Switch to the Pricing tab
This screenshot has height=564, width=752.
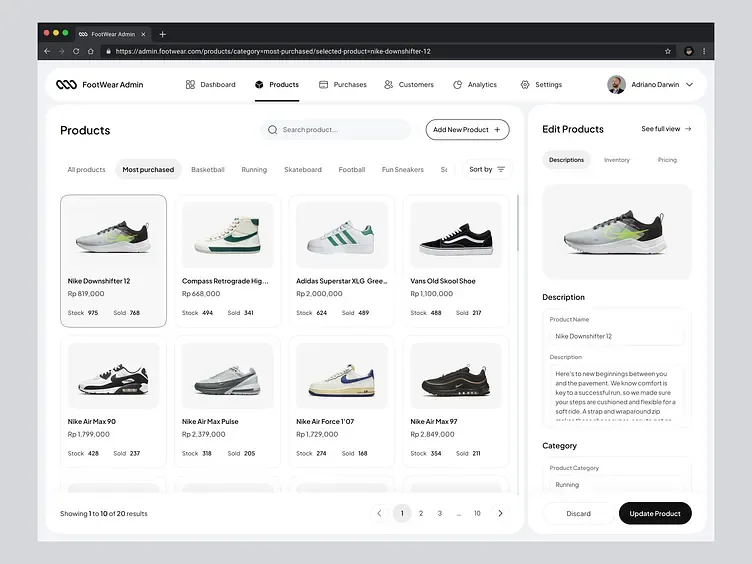tap(667, 160)
